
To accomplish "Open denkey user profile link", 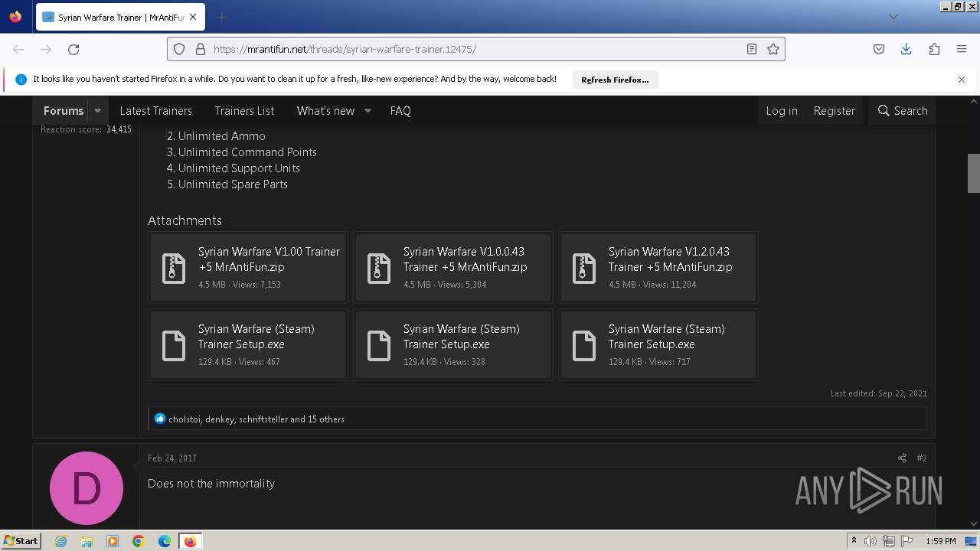I will tap(220, 419).
